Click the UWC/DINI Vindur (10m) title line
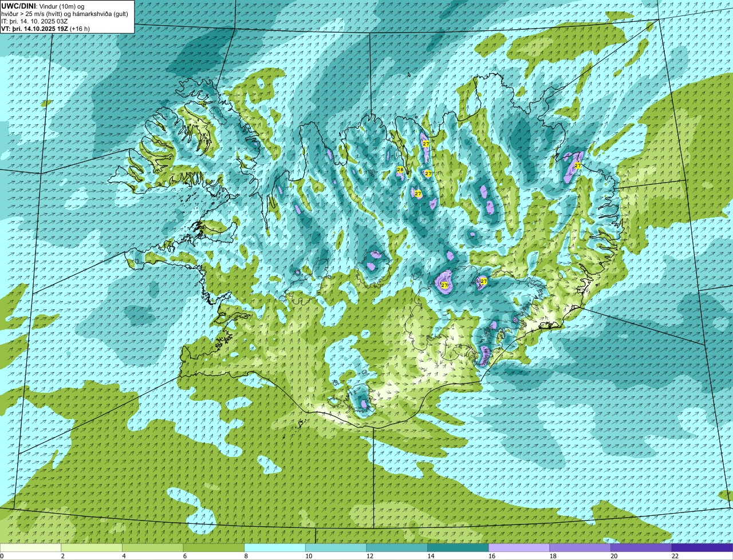 (43, 6)
